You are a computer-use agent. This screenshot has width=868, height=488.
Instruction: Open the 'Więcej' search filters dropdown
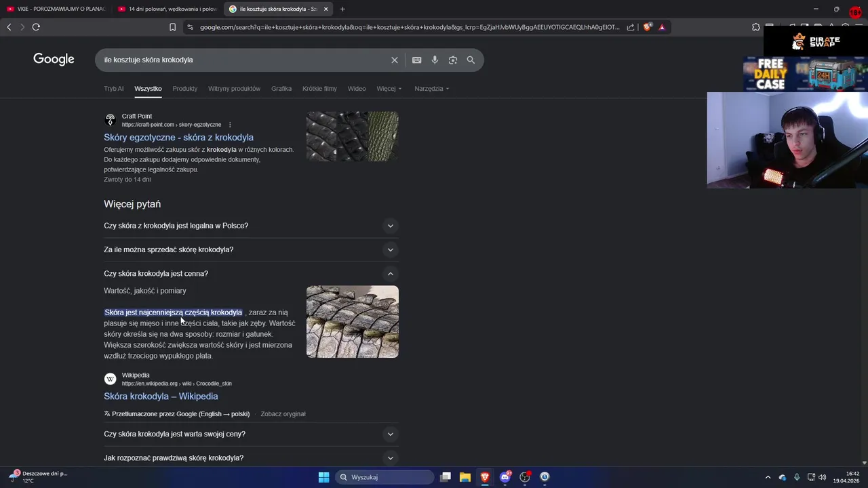pyautogui.click(x=389, y=89)
